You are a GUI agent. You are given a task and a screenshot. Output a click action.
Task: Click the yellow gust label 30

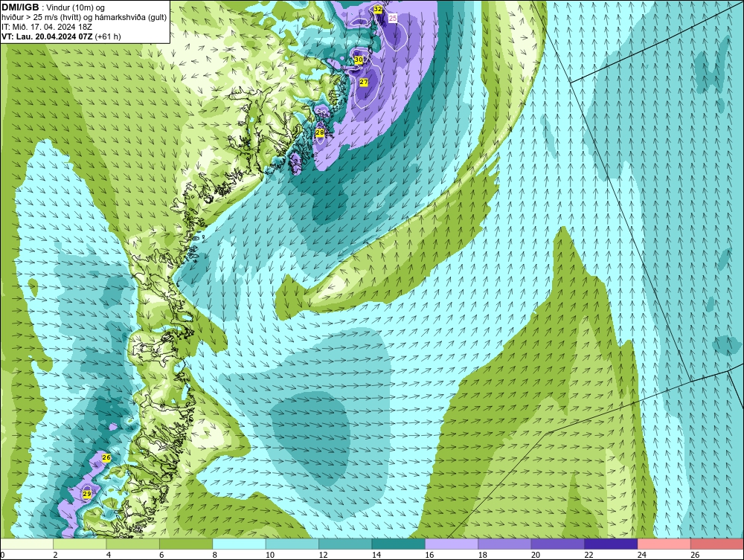pos(359,59)
